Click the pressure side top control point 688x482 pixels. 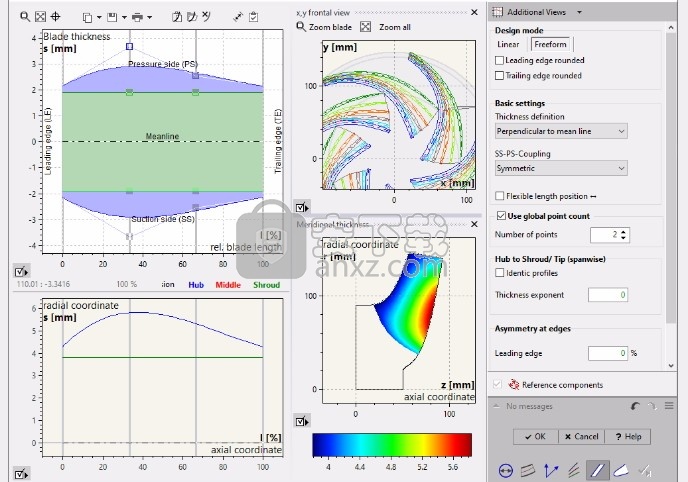pyautogui.click(x=129, y=46)
